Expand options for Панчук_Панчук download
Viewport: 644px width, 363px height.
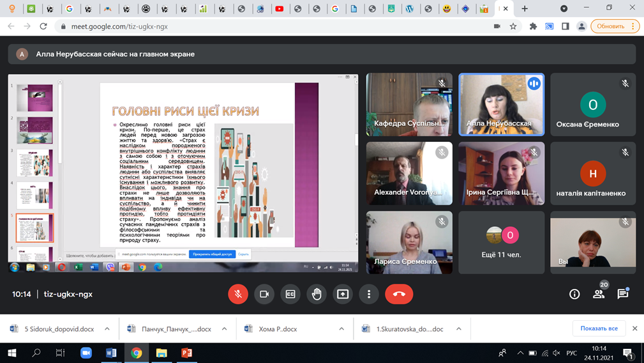tap(224, 329)
